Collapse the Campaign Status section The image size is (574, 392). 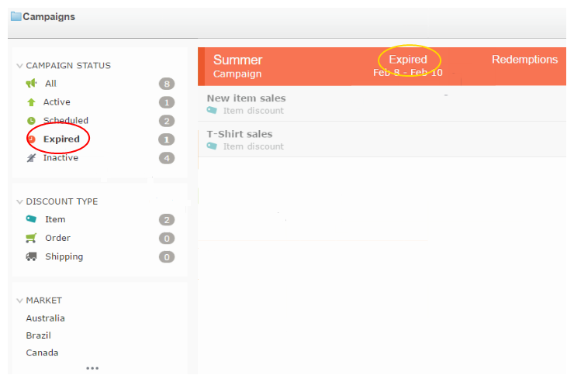click(19, 67)
